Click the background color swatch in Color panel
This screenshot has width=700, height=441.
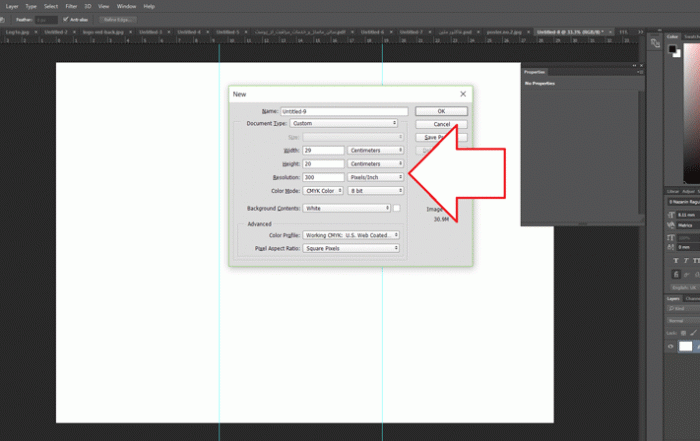point(678,54)
